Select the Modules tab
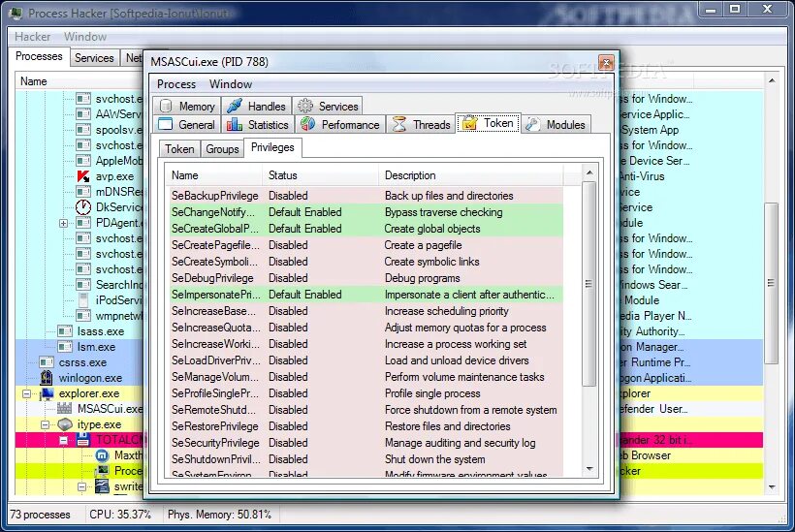This screenshot has height=532, width=795. [x=556, y=125]
